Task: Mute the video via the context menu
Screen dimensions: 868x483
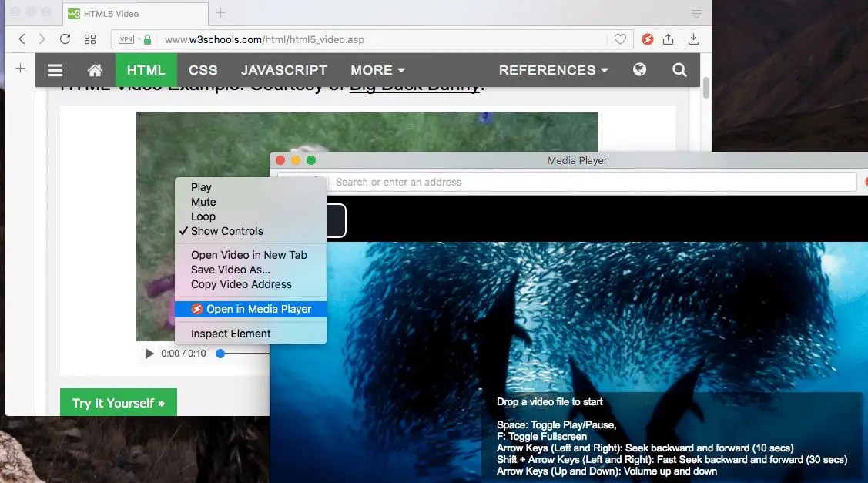Action: pos(203,202)
